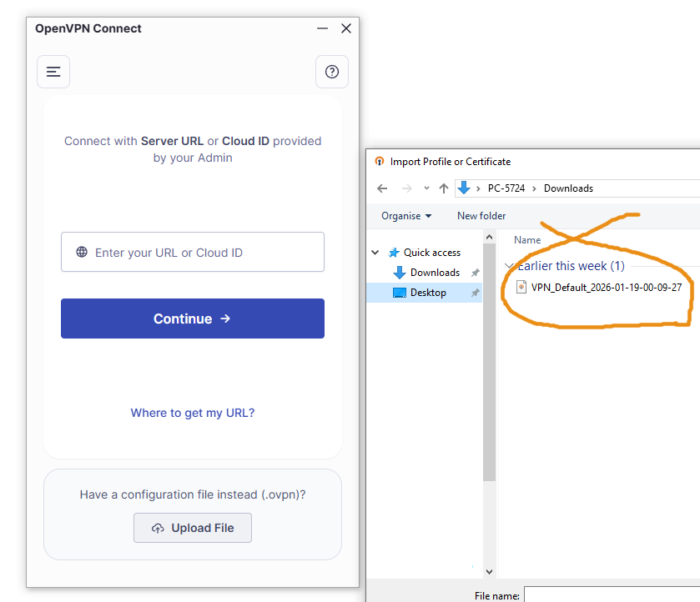Viewport: 700px width, 602px height.
Task: Click New folder in the dialog toolbar
Action: (x=481, y=216)
